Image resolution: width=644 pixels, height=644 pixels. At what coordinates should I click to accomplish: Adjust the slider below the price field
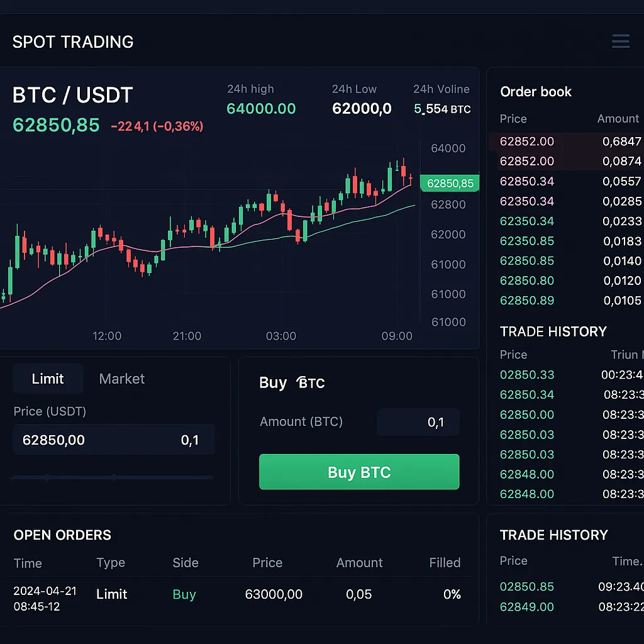[x=112, y=477]
